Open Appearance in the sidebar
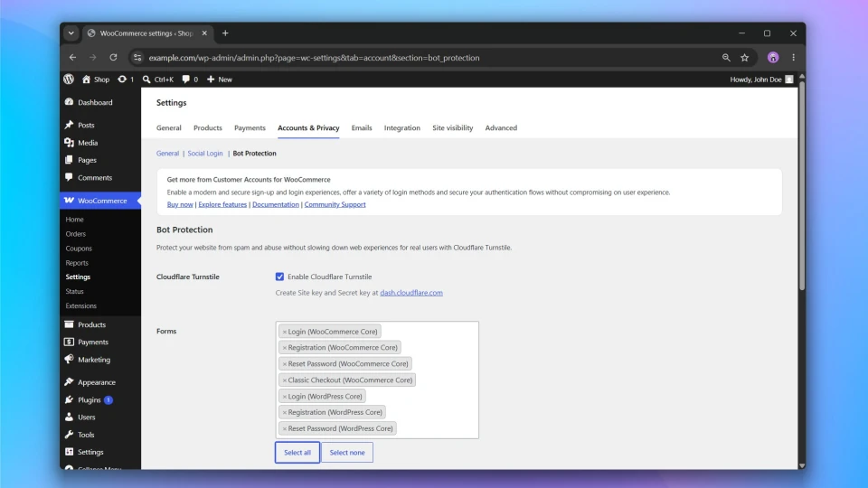Viewport: 868px width, 488px height. coord(90,382)
